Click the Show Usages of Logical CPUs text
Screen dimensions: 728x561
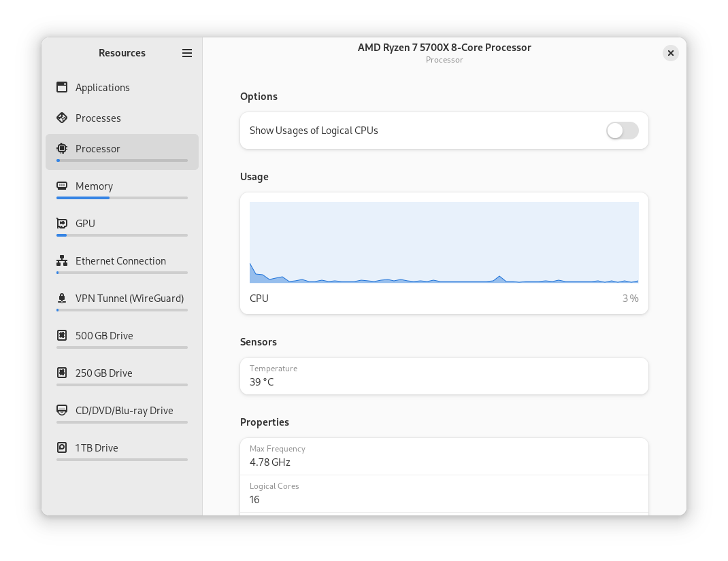tap(314, 131)
